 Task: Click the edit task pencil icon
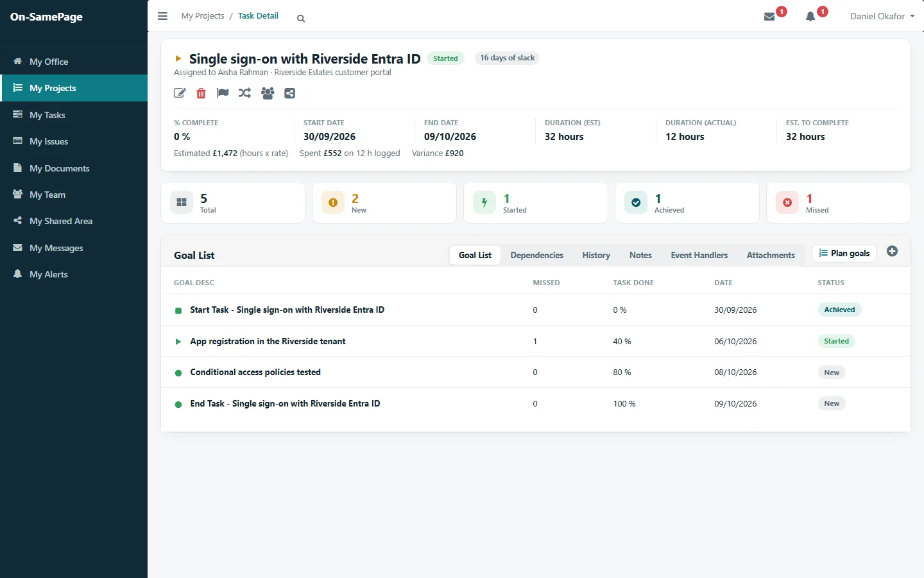click(180, 93)
